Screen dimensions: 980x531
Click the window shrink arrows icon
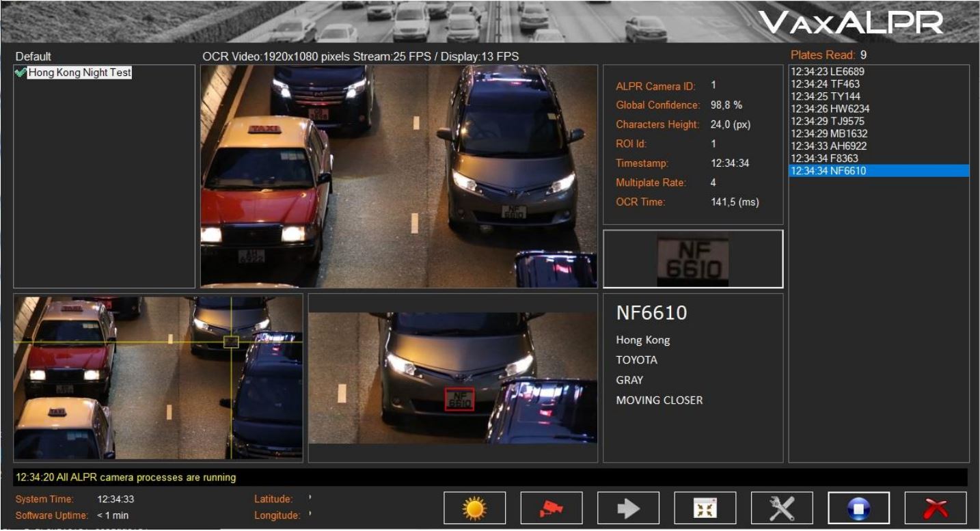[x=705, y=508]
